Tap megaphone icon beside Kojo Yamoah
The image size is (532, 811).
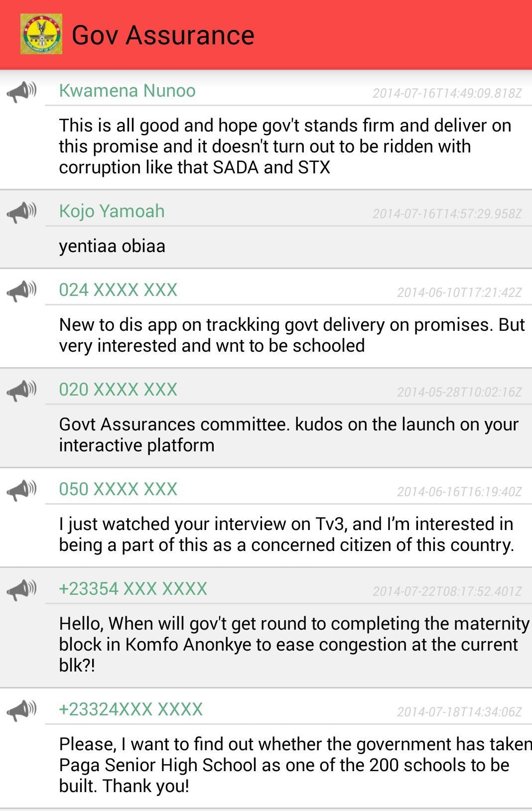tap(22, 212)
